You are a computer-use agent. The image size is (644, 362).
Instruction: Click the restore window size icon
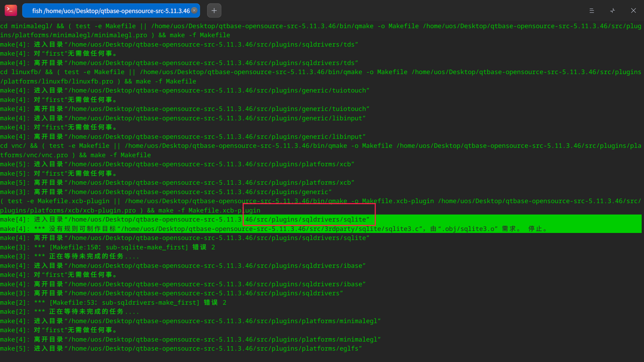(x=612, y=11)
